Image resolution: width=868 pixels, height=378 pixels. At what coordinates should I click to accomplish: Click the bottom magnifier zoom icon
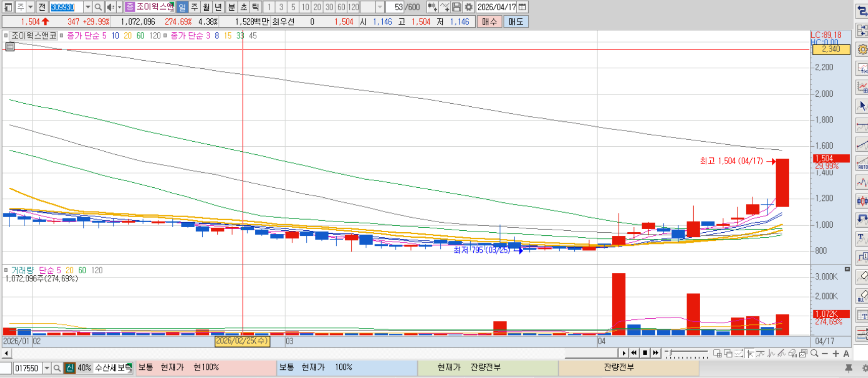pos(814,353)
